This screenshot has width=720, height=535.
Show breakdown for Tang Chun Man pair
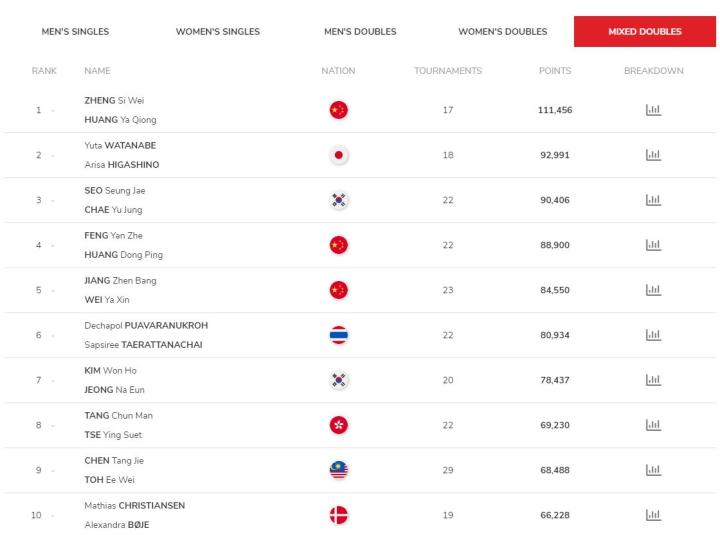653,425
